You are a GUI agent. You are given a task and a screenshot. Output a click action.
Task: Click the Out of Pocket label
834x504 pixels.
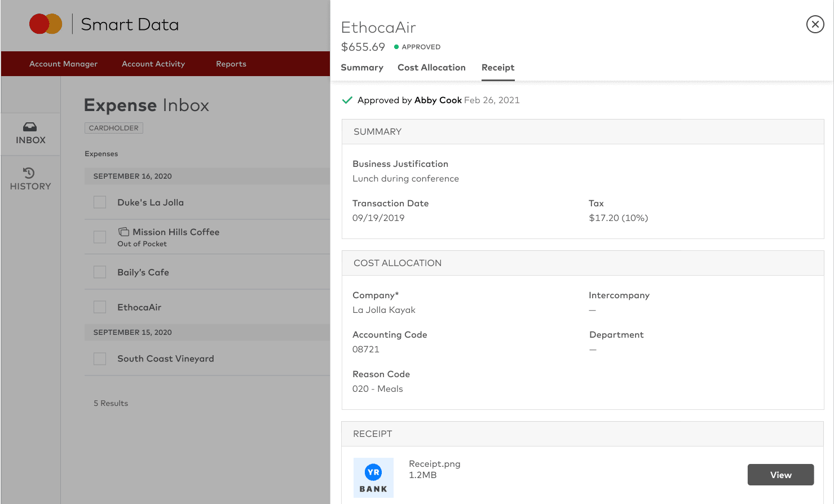[142, 244]
